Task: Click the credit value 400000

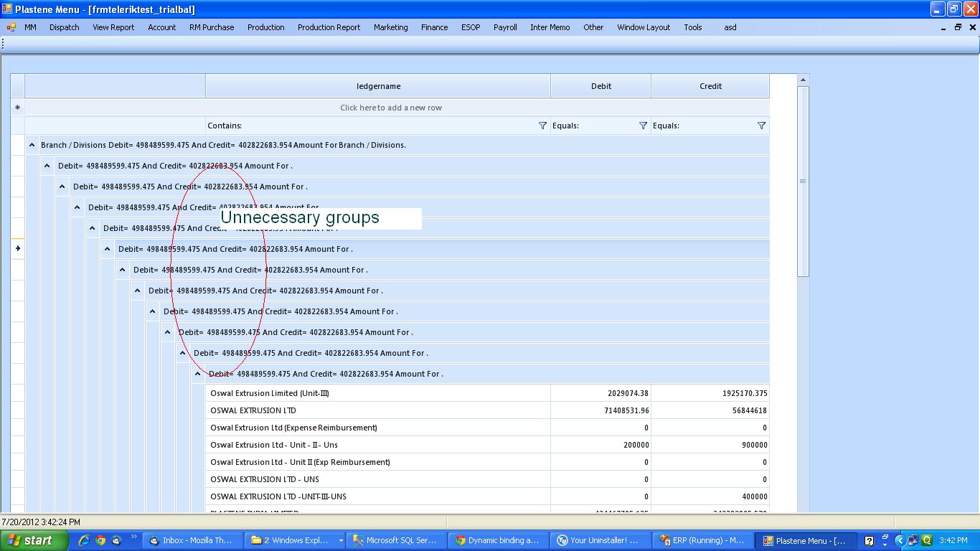Action: [754, 496]
